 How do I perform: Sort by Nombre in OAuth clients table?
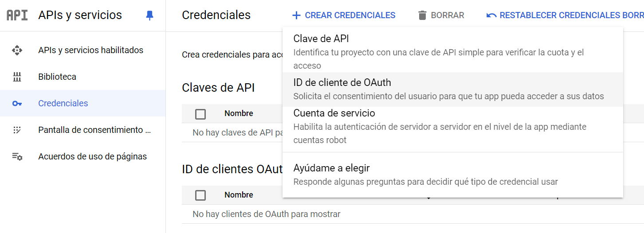[239, 195]
